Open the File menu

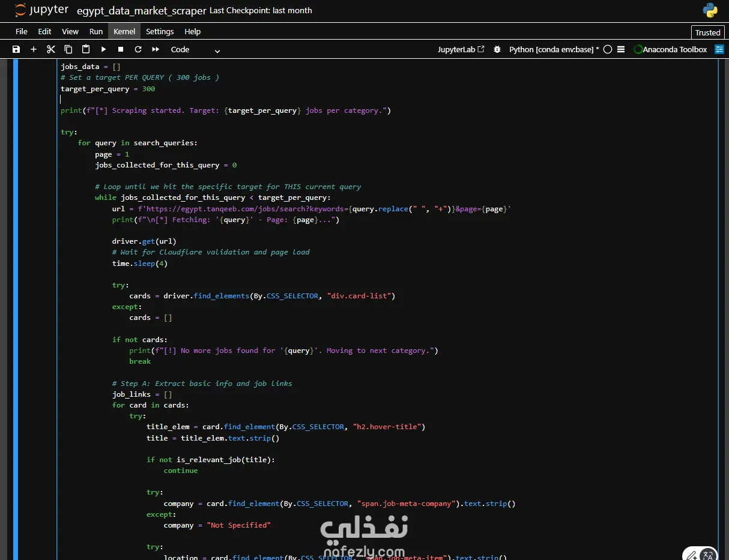(22, 31)
